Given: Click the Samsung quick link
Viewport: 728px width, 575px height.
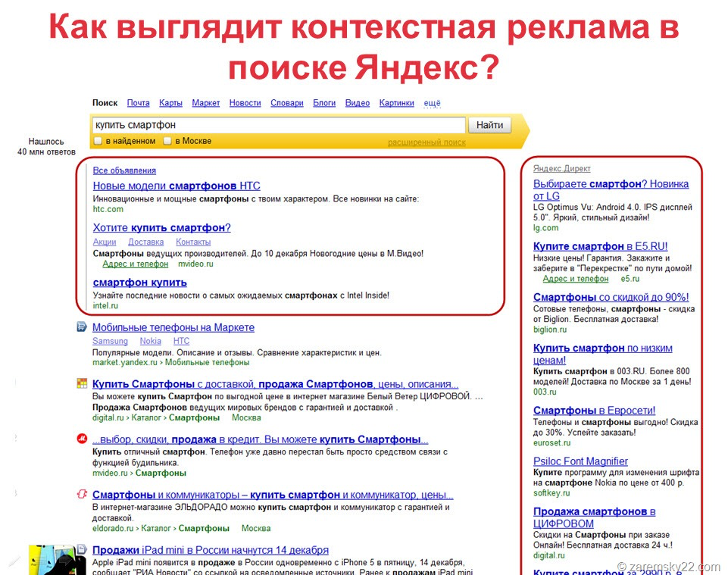Looking at the screenshot, I should [110, 341].
